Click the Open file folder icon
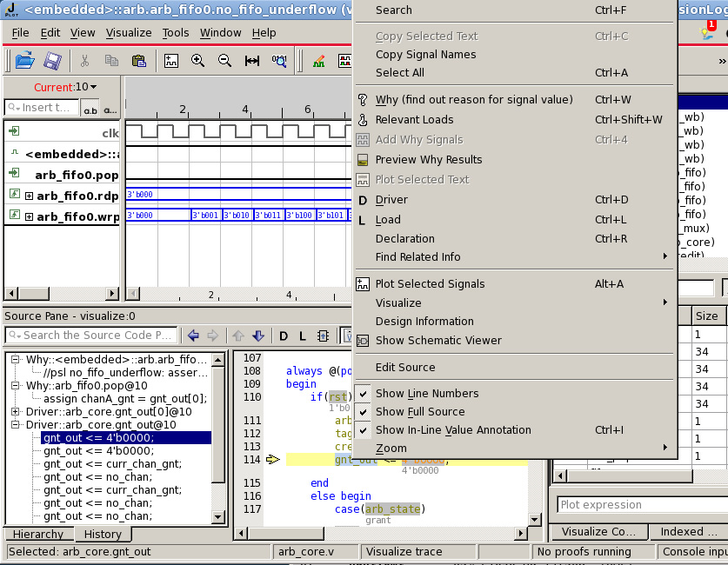 coord(25,61)
